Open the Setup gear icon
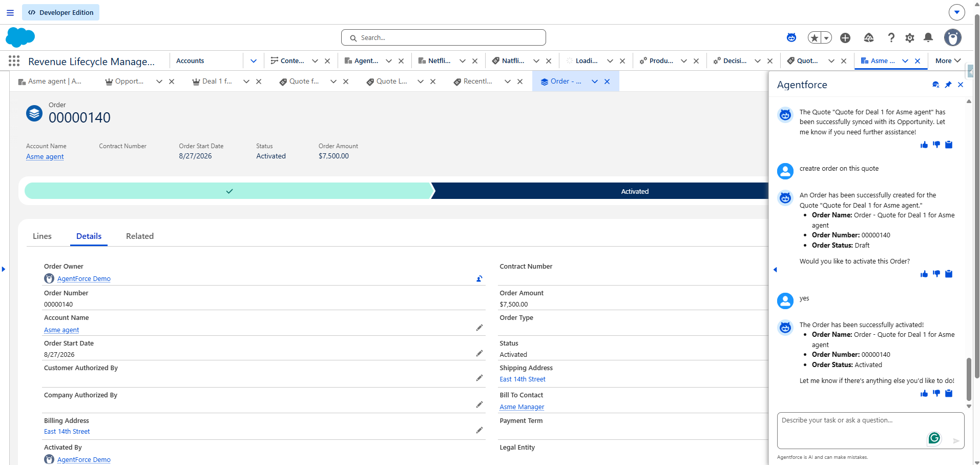This screenshot has width=980, height=465. [910, 37]
